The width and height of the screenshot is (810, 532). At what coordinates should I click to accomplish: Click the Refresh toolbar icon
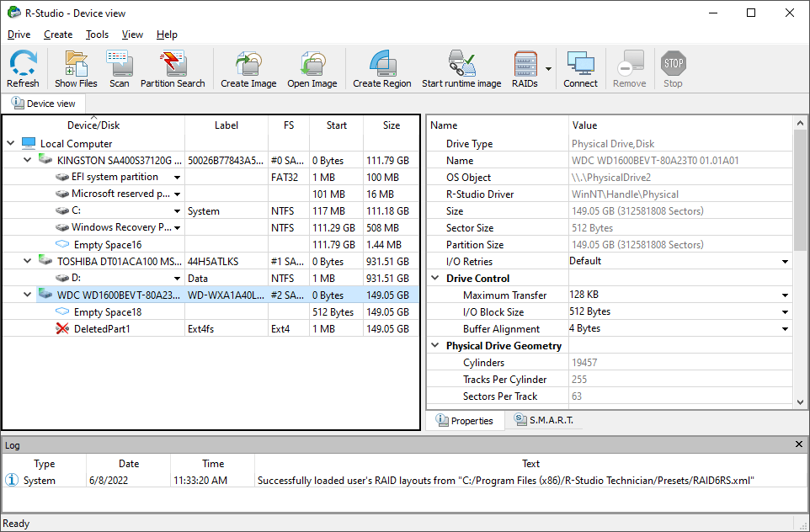click(x=23, y=63)
